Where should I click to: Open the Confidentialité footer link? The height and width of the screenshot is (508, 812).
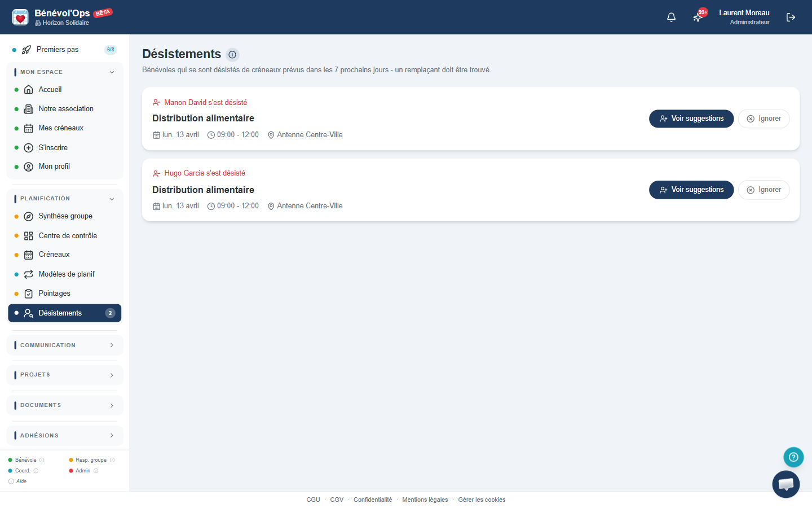tap(373, 500)
